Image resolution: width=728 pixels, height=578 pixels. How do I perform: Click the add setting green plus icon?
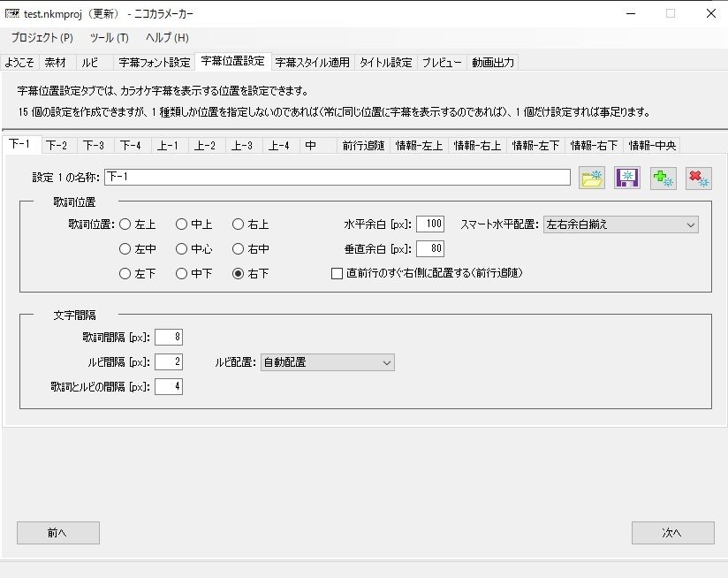tap(663, 178)
